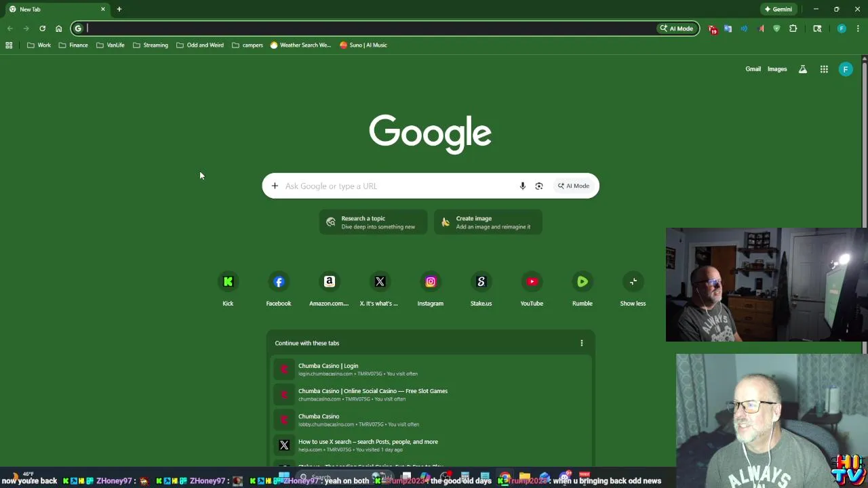Open the Chrome apps grid in bookmarks bar
The width and height of the screenshot is (868, 488).
(x=9, y=45)
